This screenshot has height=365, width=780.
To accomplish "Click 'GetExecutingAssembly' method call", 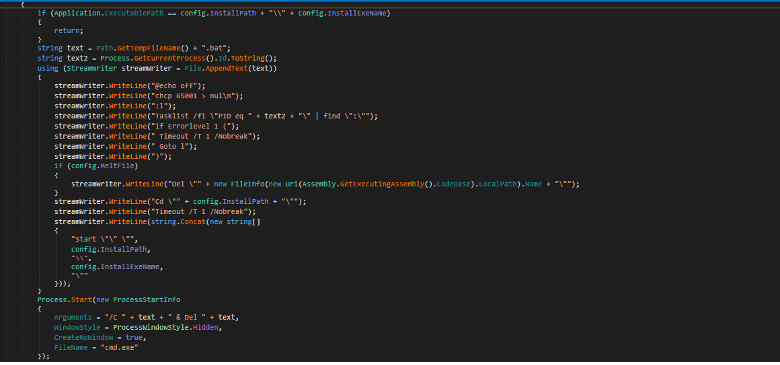I will coord(381,184).
